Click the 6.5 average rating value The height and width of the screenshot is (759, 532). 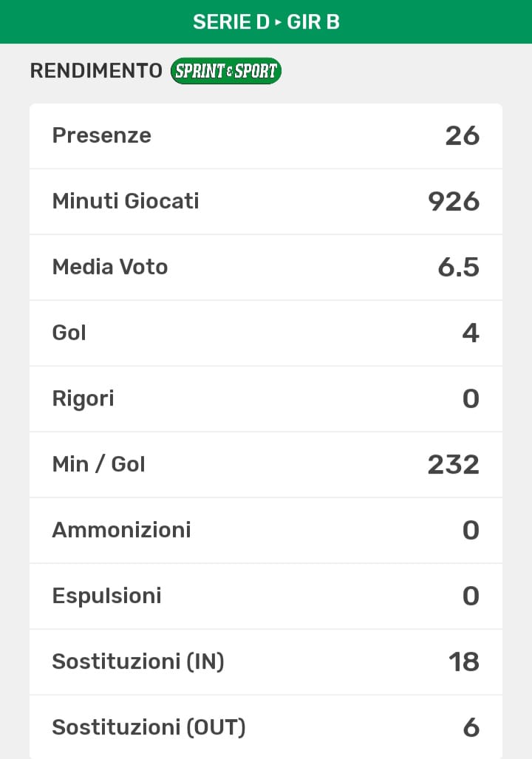(x=458, y=267)
